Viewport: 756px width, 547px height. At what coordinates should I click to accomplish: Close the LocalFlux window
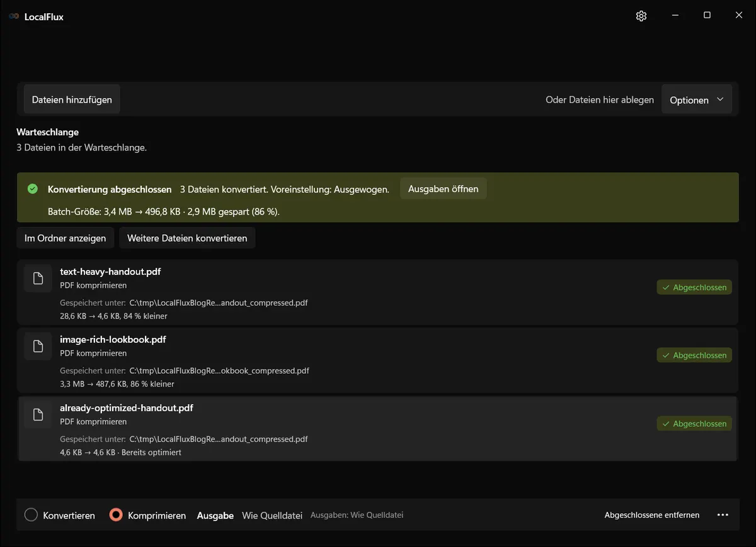pyautogui.click(x=739, y=15)
